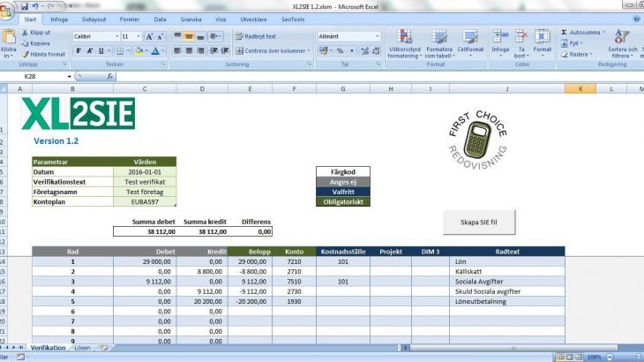
Task: Click the increase decimal icon
Action: (364, 51)
